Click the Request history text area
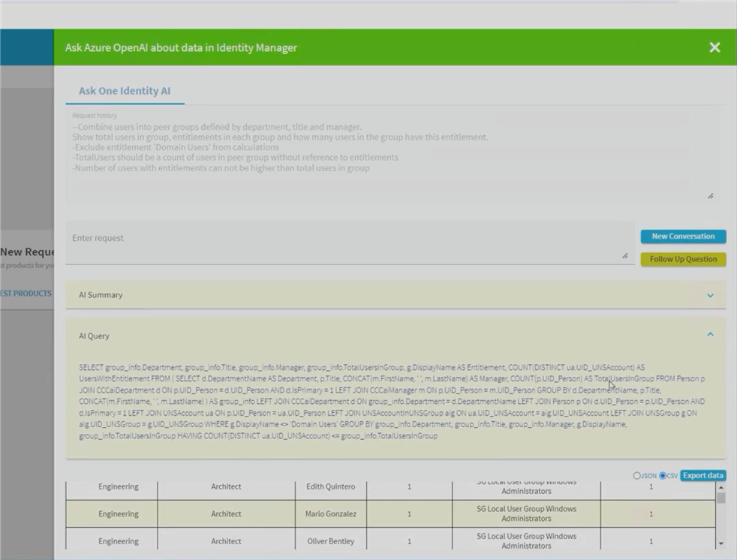The width and height of the screenshot is (737, 560). 393,155
